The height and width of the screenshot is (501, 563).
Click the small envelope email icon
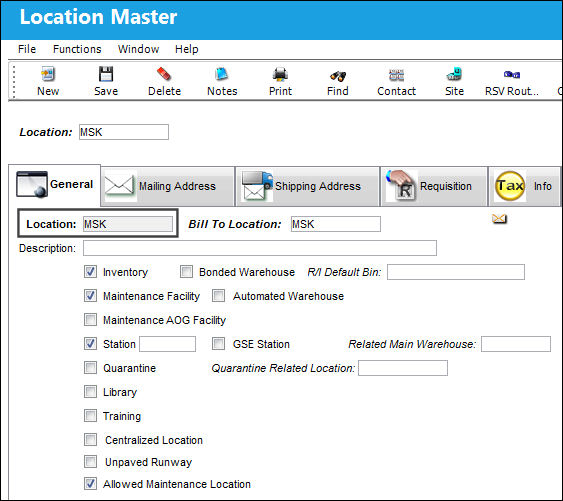click(499, 218)
